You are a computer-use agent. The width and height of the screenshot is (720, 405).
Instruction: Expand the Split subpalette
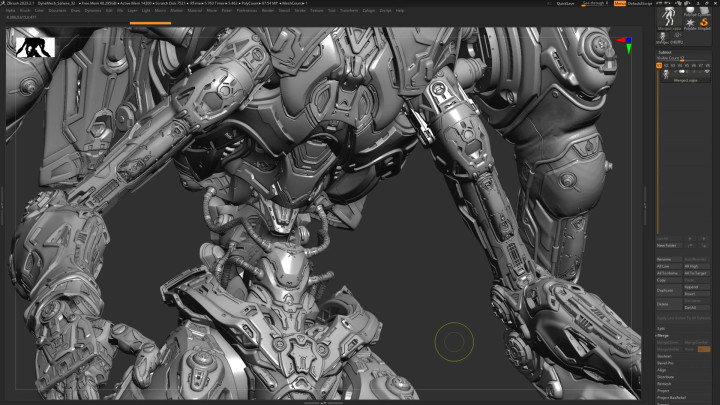tap(661, 328)
